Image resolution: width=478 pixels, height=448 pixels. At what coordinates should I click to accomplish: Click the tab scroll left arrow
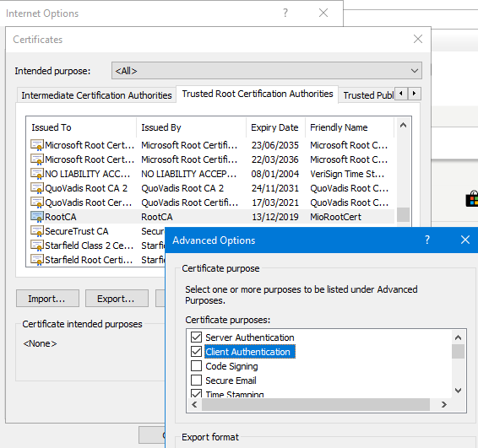(x=401, y=94)
